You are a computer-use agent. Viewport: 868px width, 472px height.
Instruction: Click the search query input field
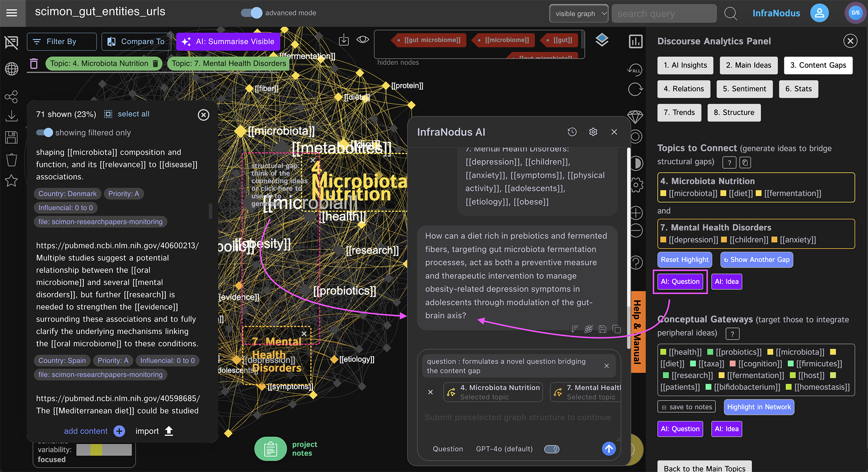coord(664,13)
